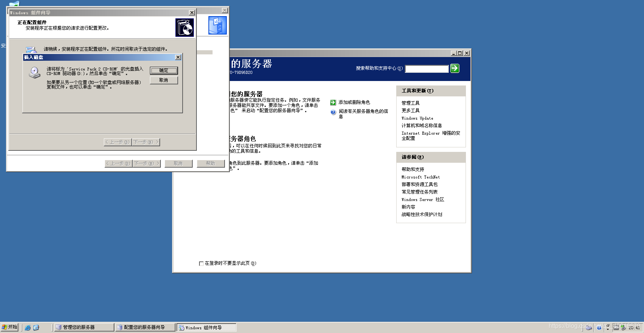Click 请参阅(E) section header
Image resolution: width=644 pixels, height=333 pixels.
[x=431, y=157]
